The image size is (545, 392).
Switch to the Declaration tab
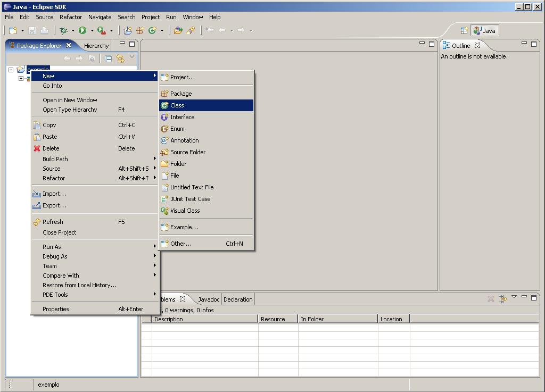click(238, 299)
